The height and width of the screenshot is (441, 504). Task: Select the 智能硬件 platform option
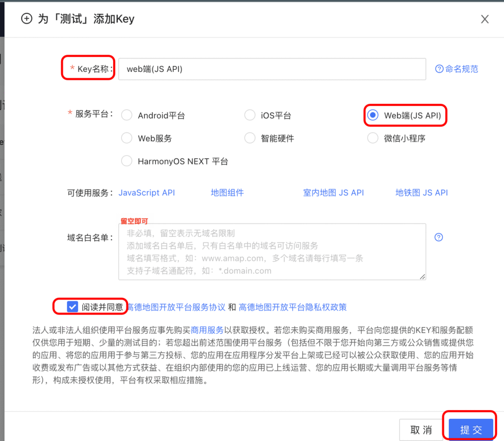[250, 138]
